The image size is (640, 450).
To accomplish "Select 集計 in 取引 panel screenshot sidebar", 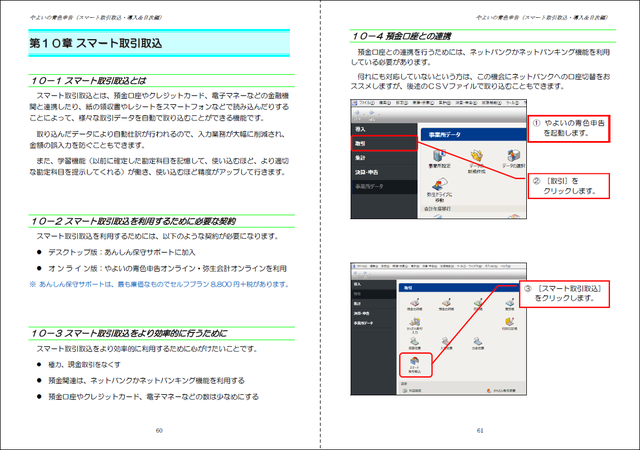I will tap(374, 303).
